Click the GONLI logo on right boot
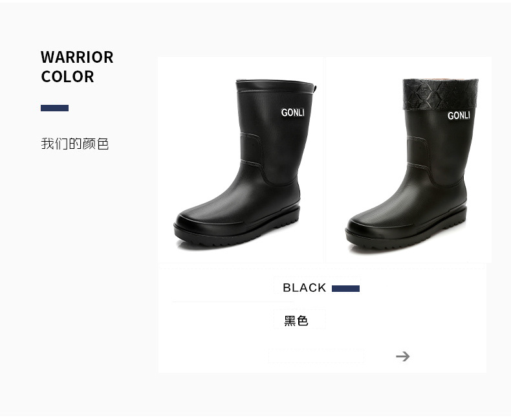Image resolution: width=511 pixels, height=420 pixels. pos(459,115)
